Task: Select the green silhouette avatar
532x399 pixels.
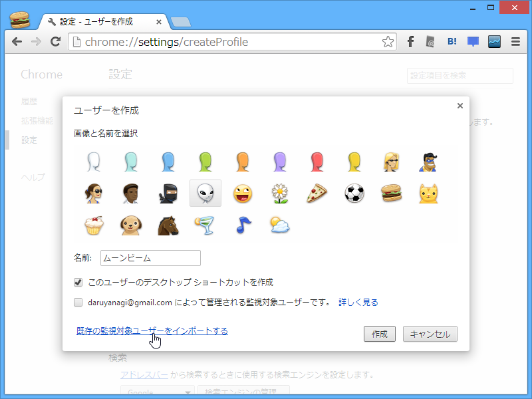Action: pyautogui.click(x=205, y=162)
